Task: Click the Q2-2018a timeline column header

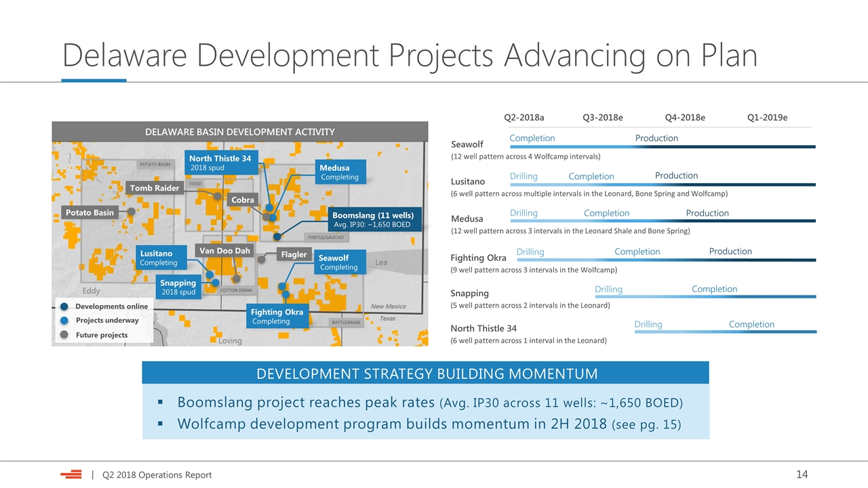Action: tap(524, 117)
